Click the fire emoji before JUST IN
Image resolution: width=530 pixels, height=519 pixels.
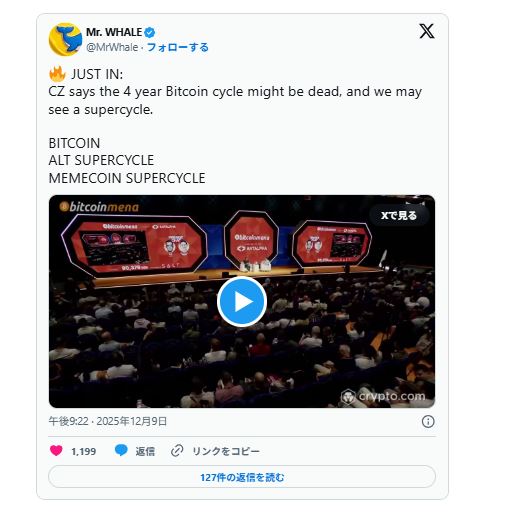(57, 74)
